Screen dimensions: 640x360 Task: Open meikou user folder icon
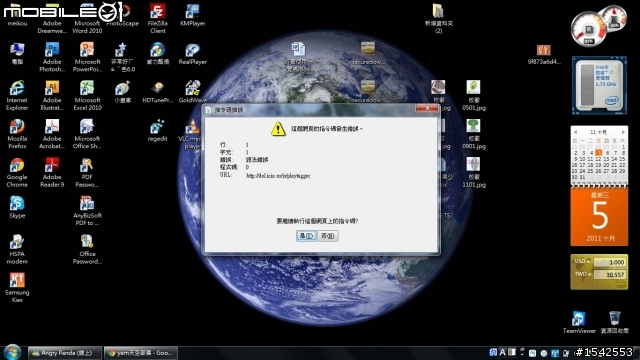pos(17,16)
